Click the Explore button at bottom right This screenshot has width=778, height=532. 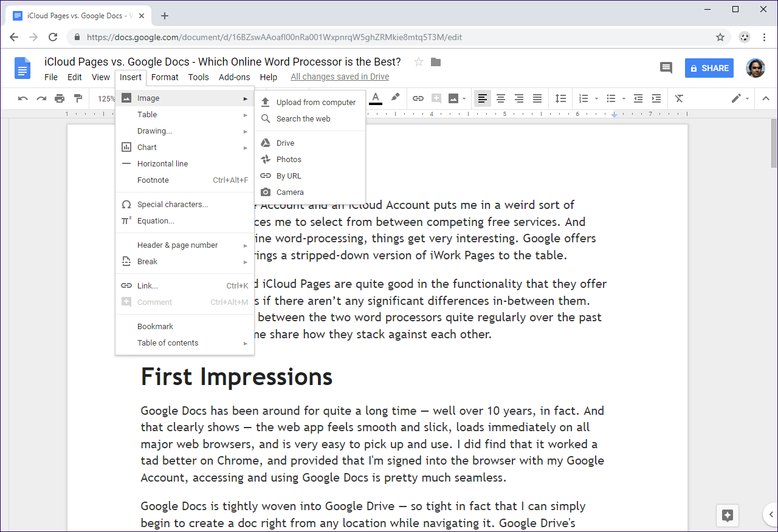point(728,516)
